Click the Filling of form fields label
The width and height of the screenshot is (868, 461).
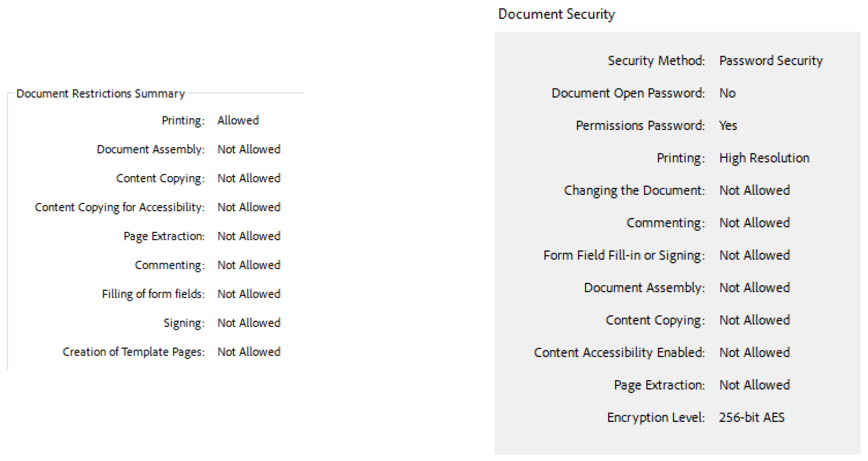[153, 294]
